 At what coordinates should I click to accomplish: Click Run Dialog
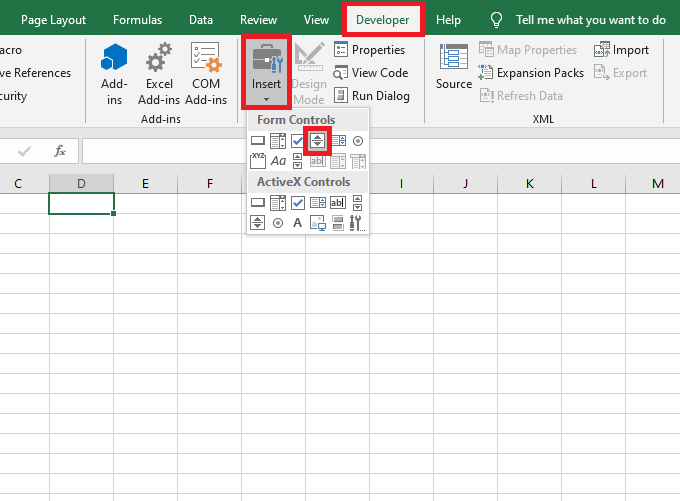[372, 95]
